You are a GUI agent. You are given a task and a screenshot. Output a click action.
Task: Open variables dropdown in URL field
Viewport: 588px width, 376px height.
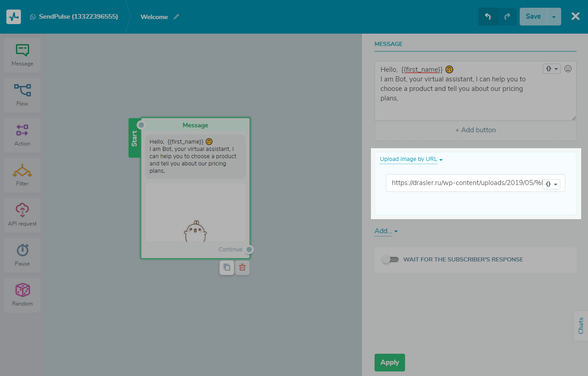pos(552,184)
